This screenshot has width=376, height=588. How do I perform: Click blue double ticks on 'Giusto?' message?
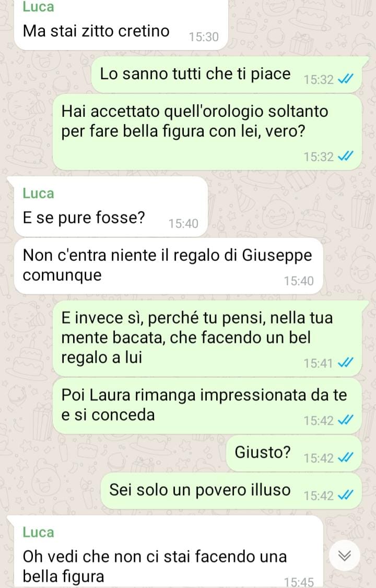345,458
